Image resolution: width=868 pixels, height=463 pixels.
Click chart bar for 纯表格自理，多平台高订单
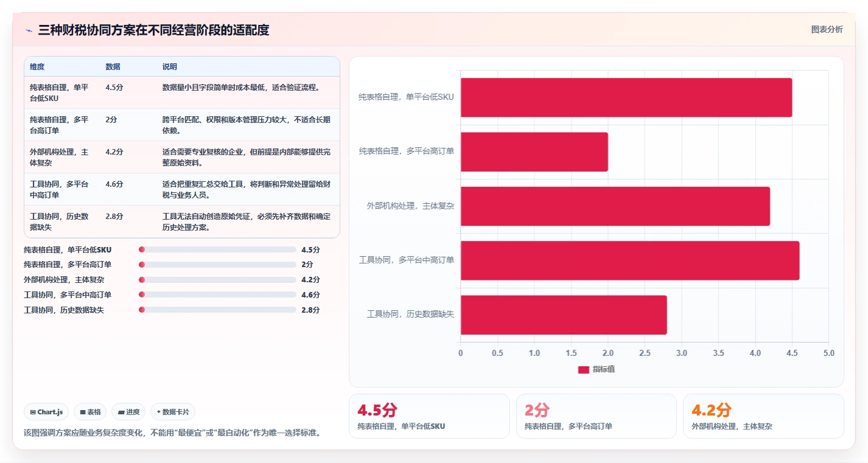point(534,151)
